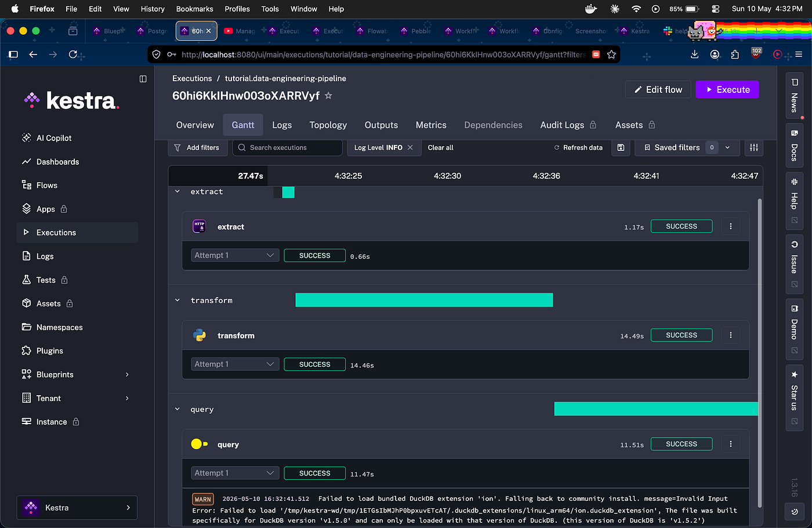Expand Tenant submenu
Screen dimensions: 812x528
click(x=127, y=399)
